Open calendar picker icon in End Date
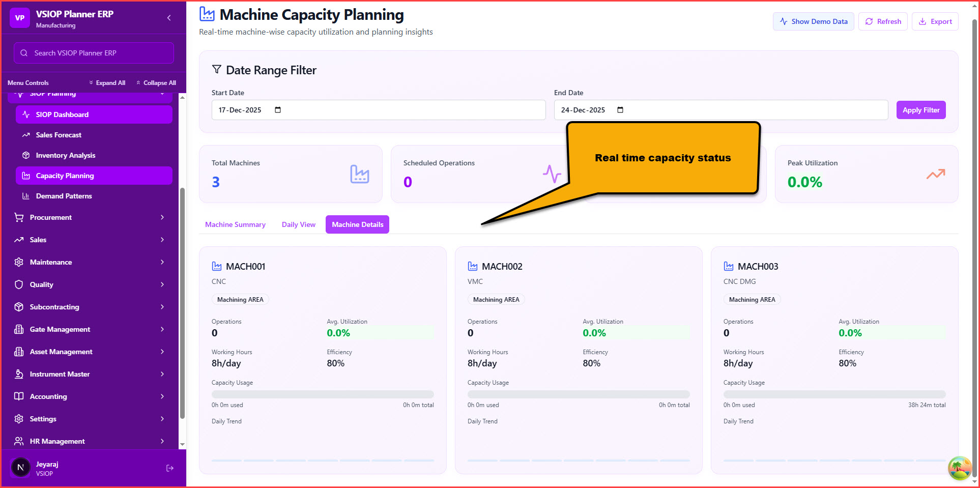 (620, 110)
